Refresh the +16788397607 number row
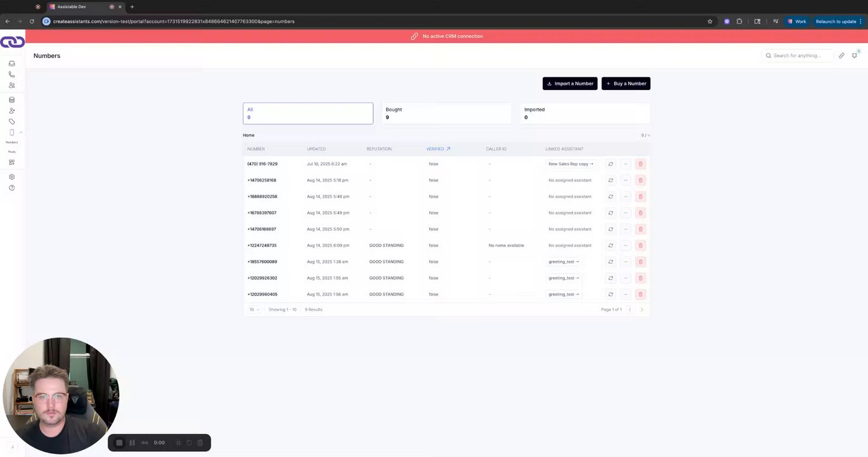The width and height of the screenshot is (868, 457). (x=611, y=213)
